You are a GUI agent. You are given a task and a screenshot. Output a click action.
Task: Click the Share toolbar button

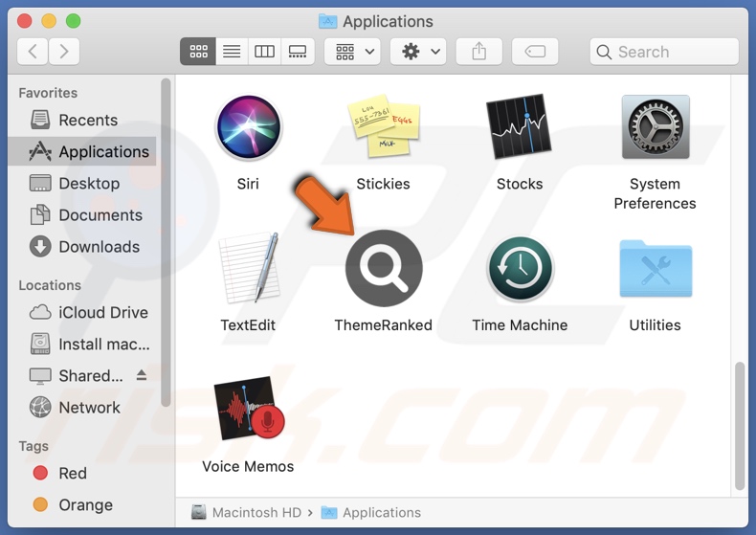[x=479, y=51]
